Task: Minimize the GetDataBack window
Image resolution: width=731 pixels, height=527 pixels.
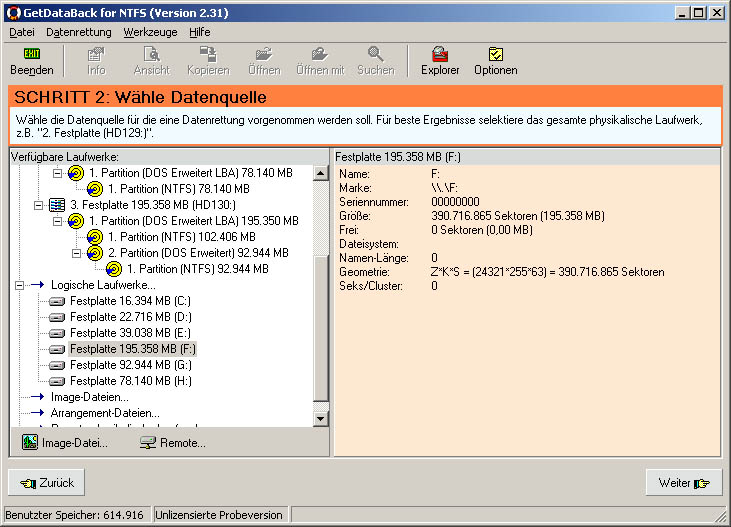Action: [x=682, y=13]
